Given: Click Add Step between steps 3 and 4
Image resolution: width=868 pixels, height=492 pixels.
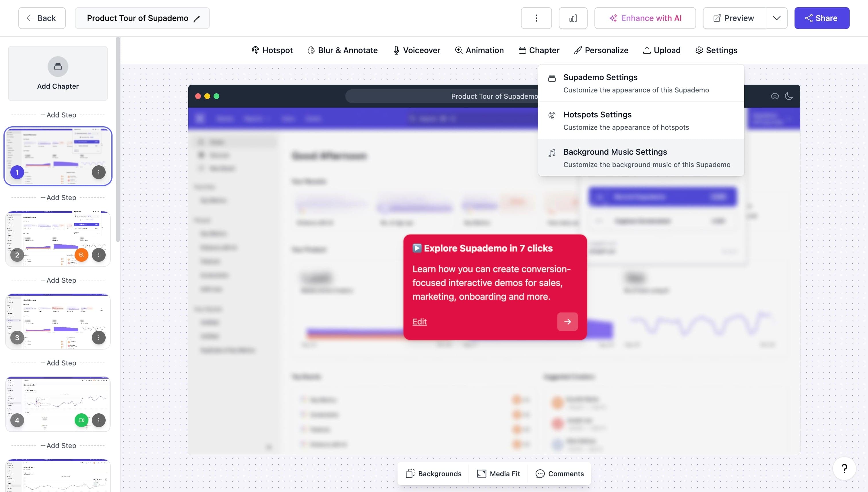Looking at the screenshot, I should [x=58, y=363].
